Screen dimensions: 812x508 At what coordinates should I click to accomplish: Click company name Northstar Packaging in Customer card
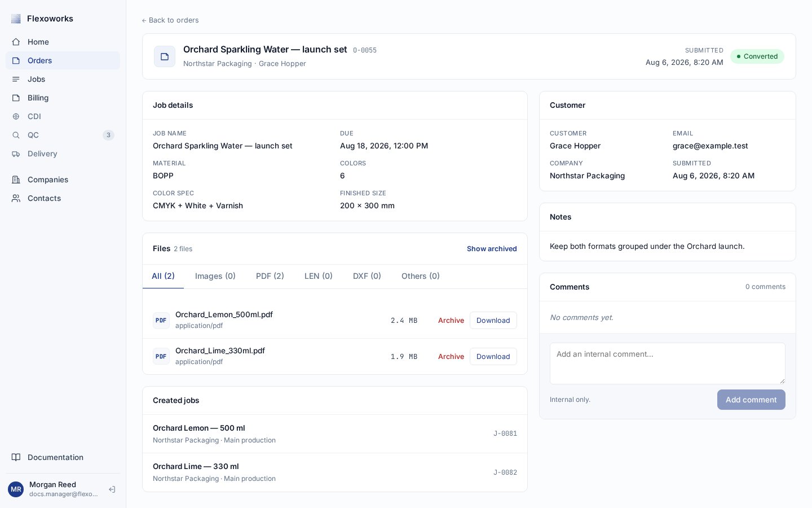[587, 176]
